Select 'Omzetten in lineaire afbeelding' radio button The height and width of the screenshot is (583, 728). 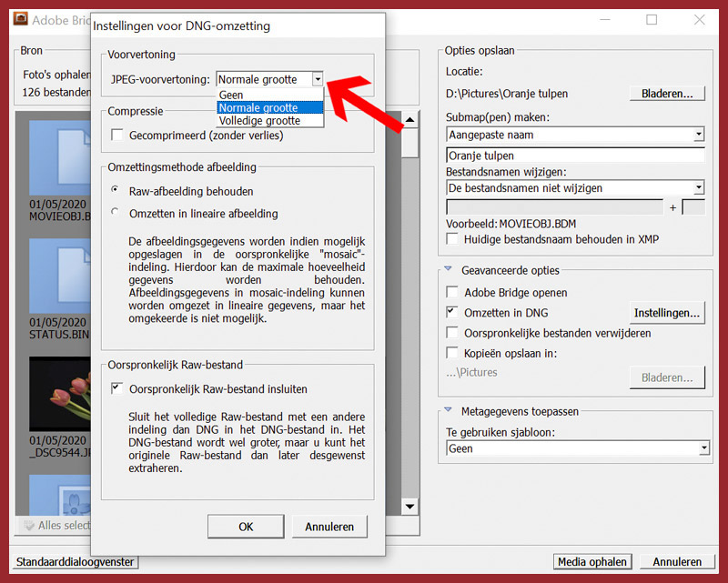(116, 212)
